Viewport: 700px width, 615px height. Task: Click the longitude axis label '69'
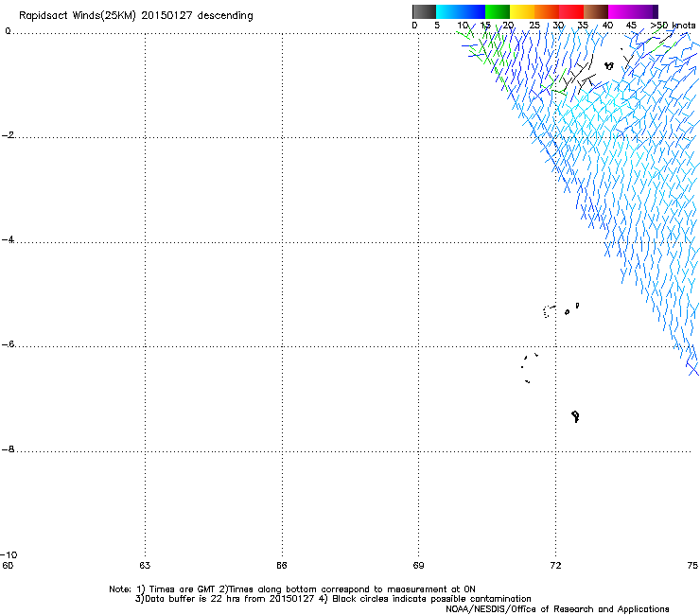coord(418,566)
